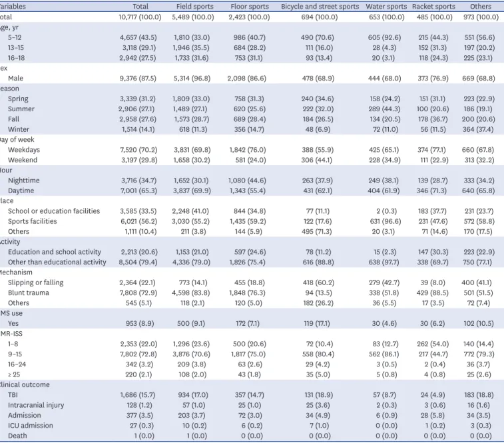
Task: Select the 'Mechanism' section heading
Action: (16, 272)
